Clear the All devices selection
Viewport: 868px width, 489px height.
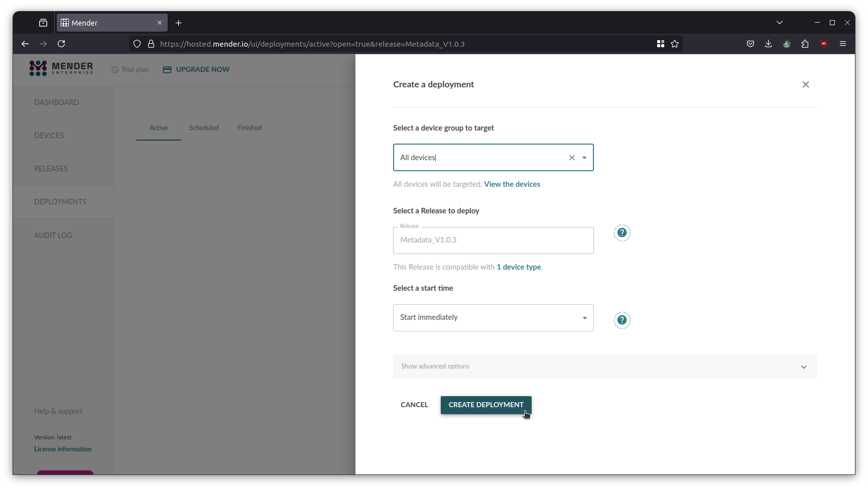point(571,158)
